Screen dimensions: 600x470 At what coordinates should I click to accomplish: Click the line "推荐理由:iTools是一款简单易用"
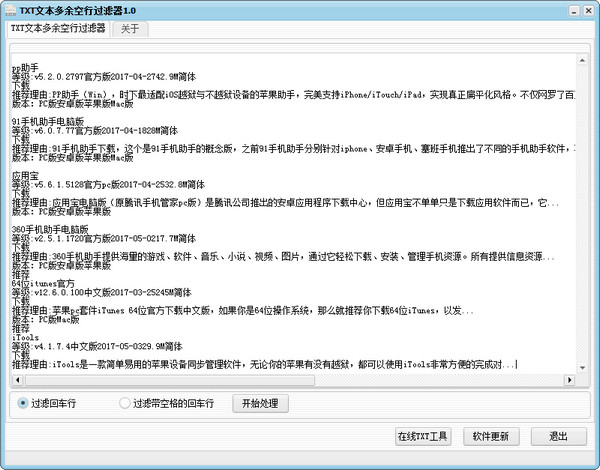pos(264,365)
